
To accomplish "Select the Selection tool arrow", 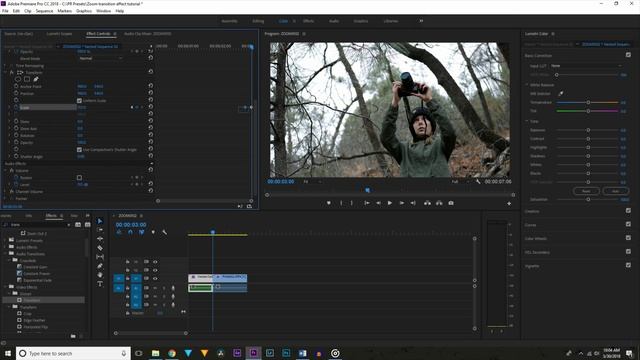I will coord(100,221).
